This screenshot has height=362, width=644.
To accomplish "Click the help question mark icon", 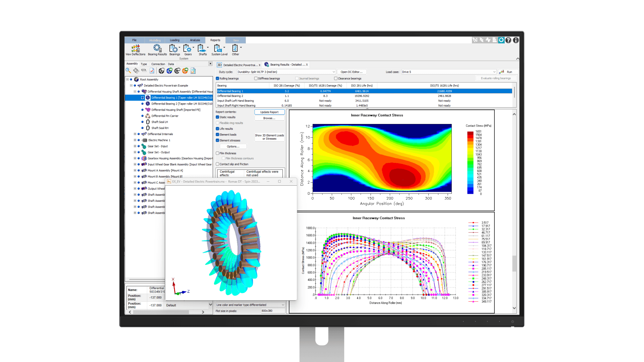I will [x=508, y=40].
